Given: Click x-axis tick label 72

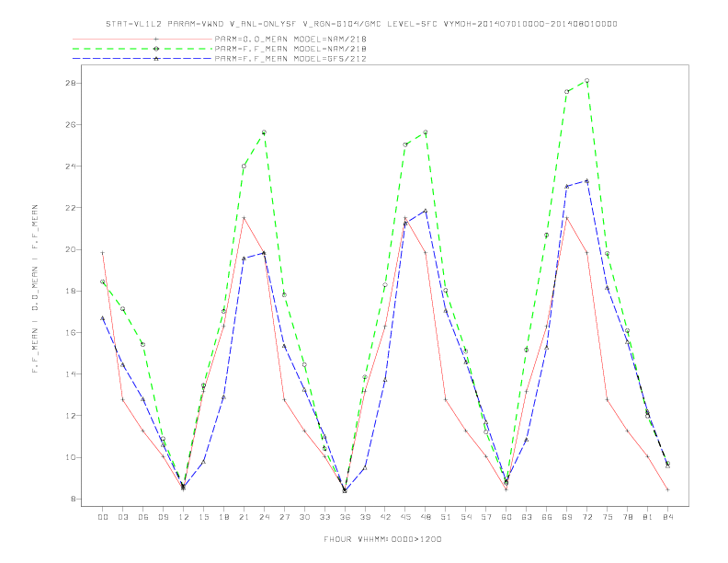Looking at the screenshot, I should [586, 517].
